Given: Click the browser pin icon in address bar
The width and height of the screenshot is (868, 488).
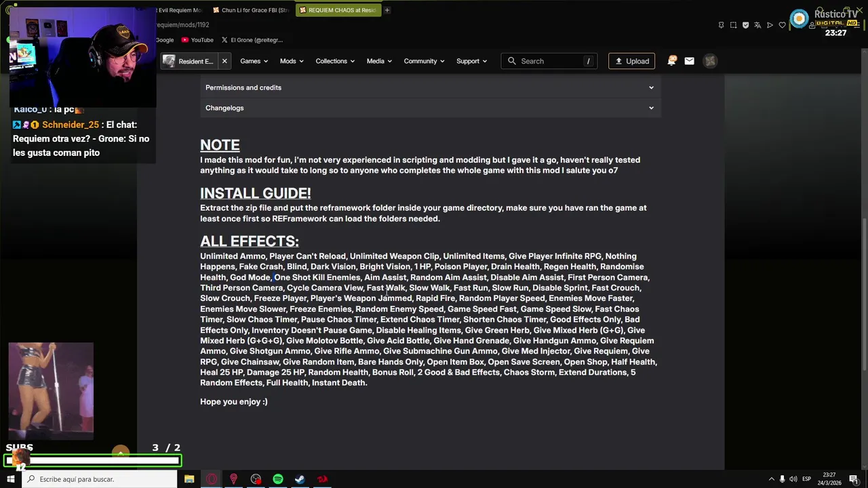Looking at the screenshot, I should click(721, 25).
